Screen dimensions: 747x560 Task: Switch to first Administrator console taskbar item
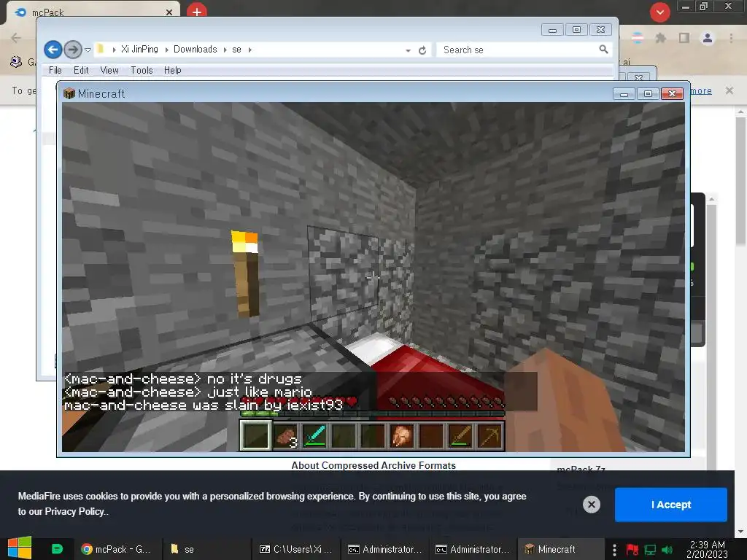coord(385,549)
